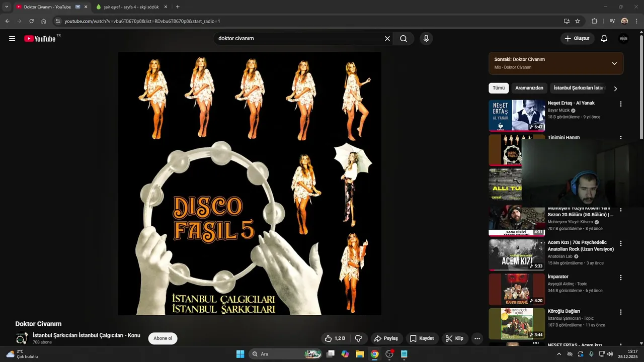Switch to the şair eşref ekşi sözlük tab
This screenshot has height=362, width=644.
click(132, 7)
